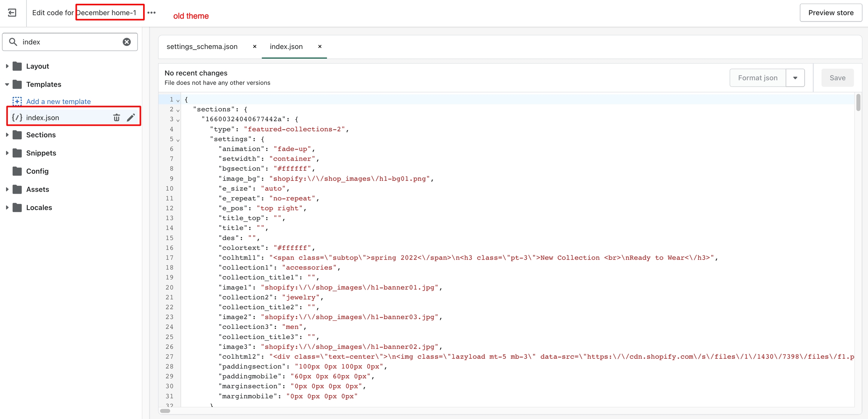Click the exit editor back icon
This screenshot has height=419, width=868.
(12, 13)
